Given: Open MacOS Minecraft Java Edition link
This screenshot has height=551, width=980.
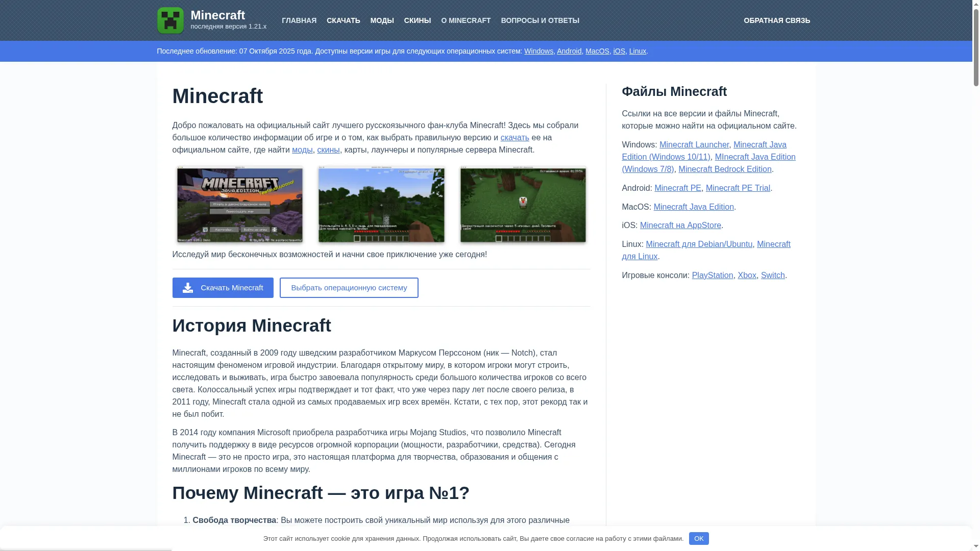Looking at the screenshot, I should [694, 207].
